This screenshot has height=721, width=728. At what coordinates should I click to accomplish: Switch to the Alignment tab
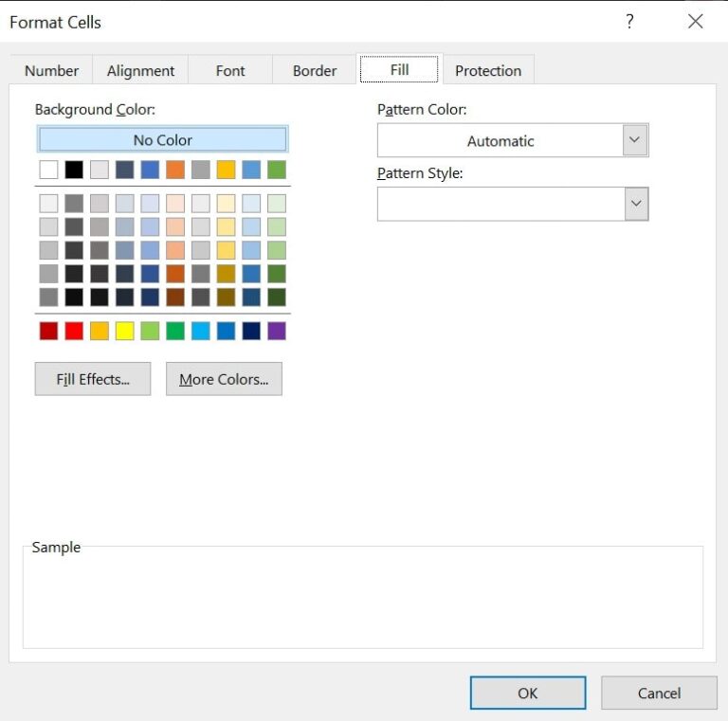tap(140, 70)
